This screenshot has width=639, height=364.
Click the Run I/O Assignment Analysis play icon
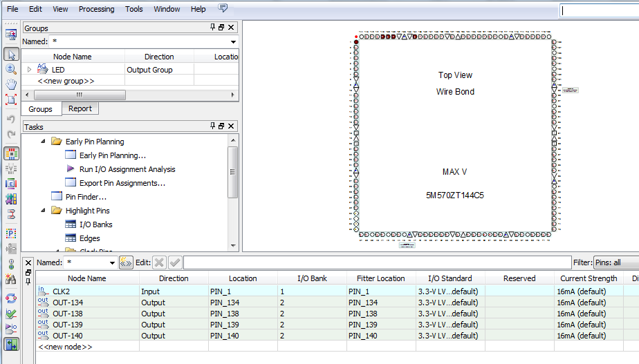(71, 169)
